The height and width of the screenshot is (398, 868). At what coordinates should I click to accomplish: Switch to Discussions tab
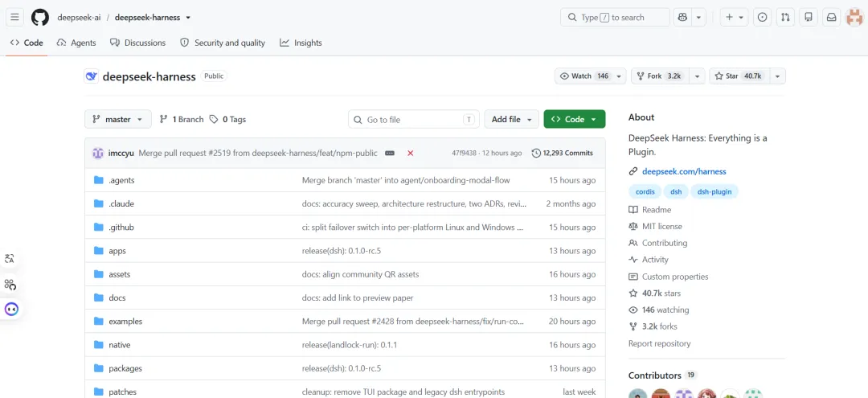(x=138, y=43)
